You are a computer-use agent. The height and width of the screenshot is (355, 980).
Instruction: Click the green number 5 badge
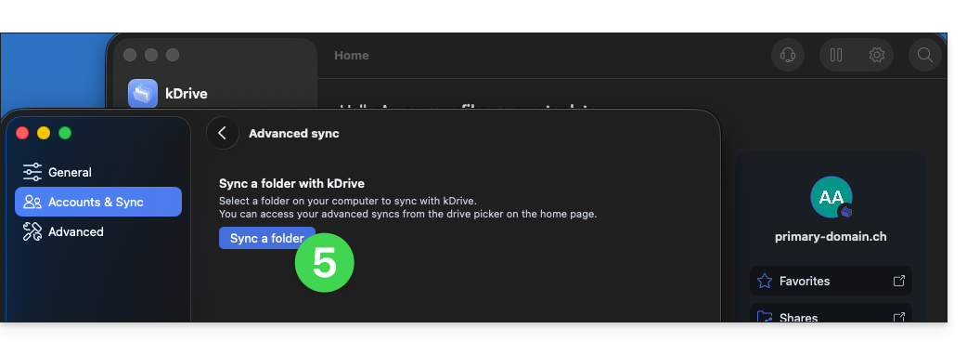click(x=325, y=263)
